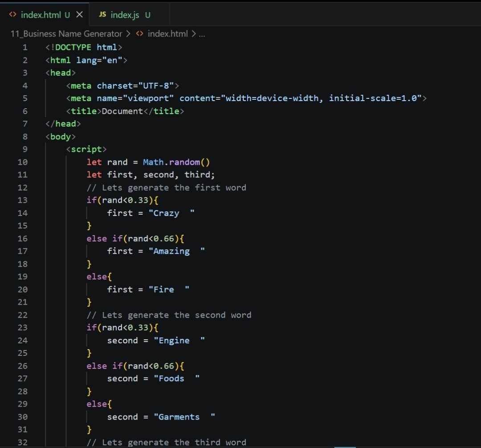Click the comment 'Lets generate the third word'
This screenshot has width=481, height=448.
coord(166,442)
